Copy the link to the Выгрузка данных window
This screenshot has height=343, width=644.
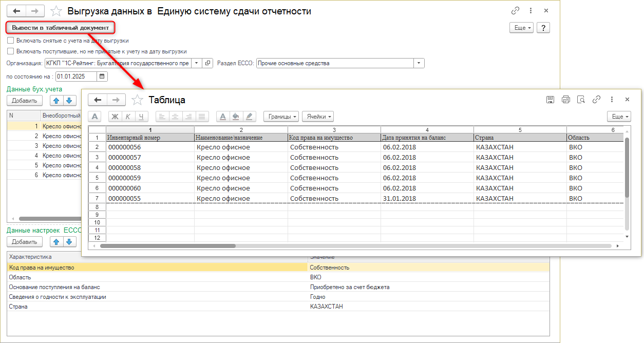(516, 11)
